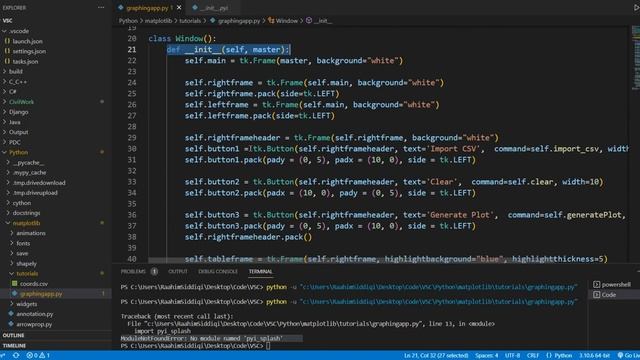Select Python 3.10.6 64-bit interpreter
Screen dimensions: 640x360
(x=594, y=356)
